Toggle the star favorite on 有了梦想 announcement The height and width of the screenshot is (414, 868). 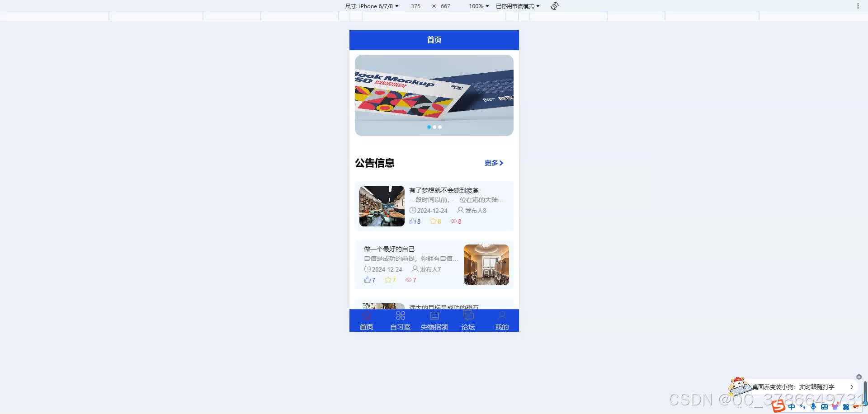click(433, 221)
